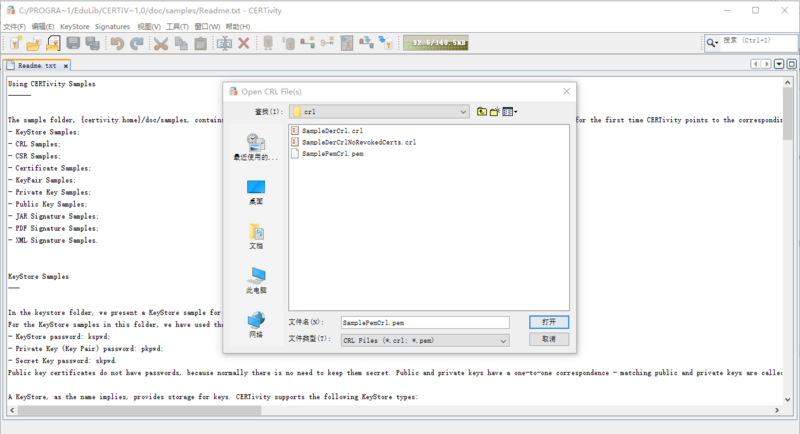Image resolution: width=800 pixels, height=434 pixels.
Task: Click the search magnifier dropdown icon
Action: pos(712,43)
